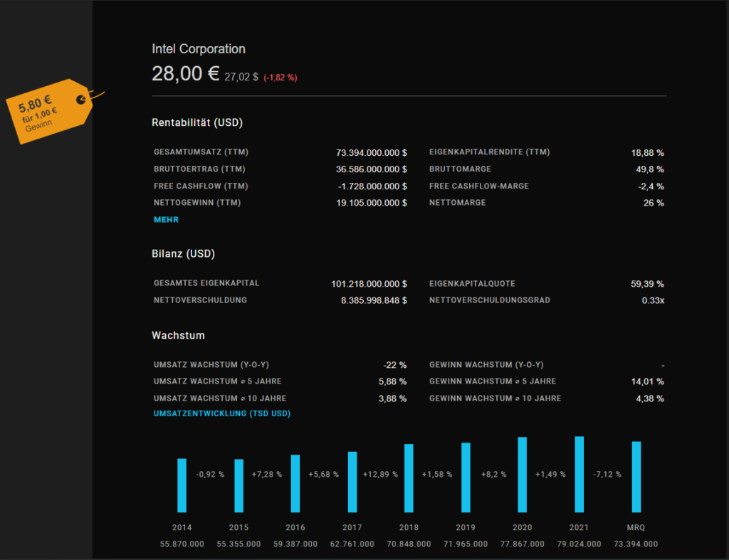Select UMSATZ WACHSTUM ⌀ 5 JAHRE label

pyautogui.click(x=218, y=381)
